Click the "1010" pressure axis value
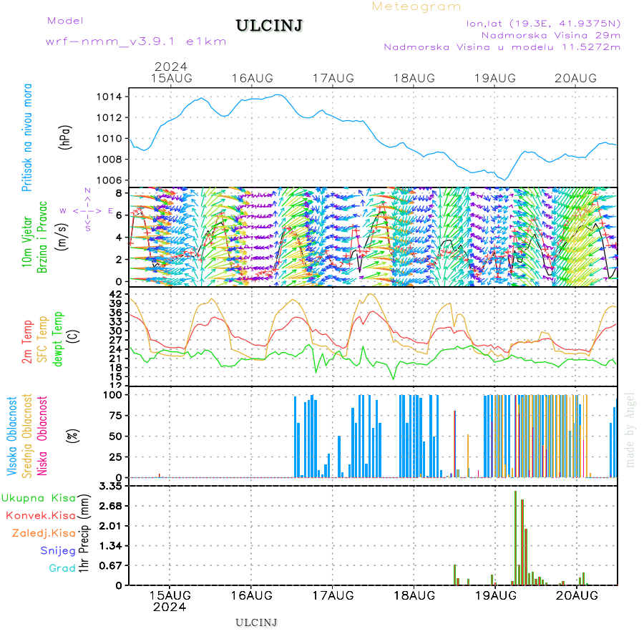The height and width of the screenshot is (644, 644). (109, 138)
